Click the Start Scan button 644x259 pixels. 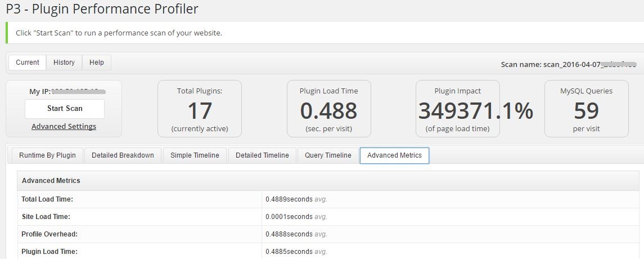(x=65, y=109)
